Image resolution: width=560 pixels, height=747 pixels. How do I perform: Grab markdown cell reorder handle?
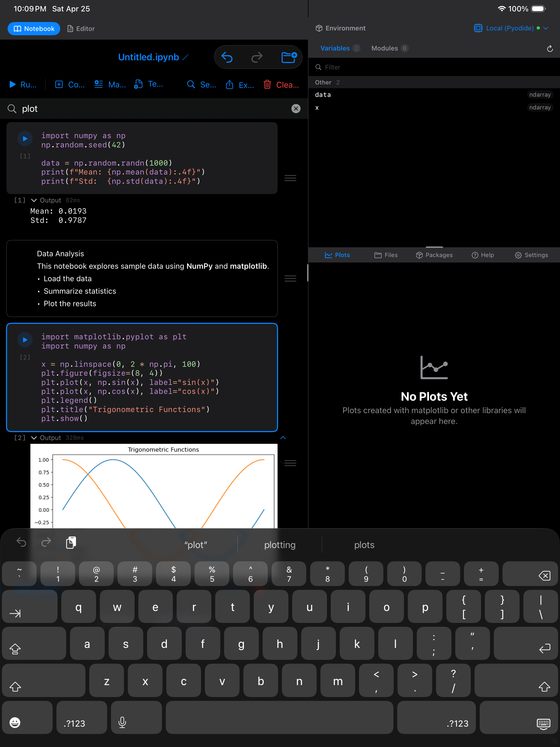coord(290,278)
